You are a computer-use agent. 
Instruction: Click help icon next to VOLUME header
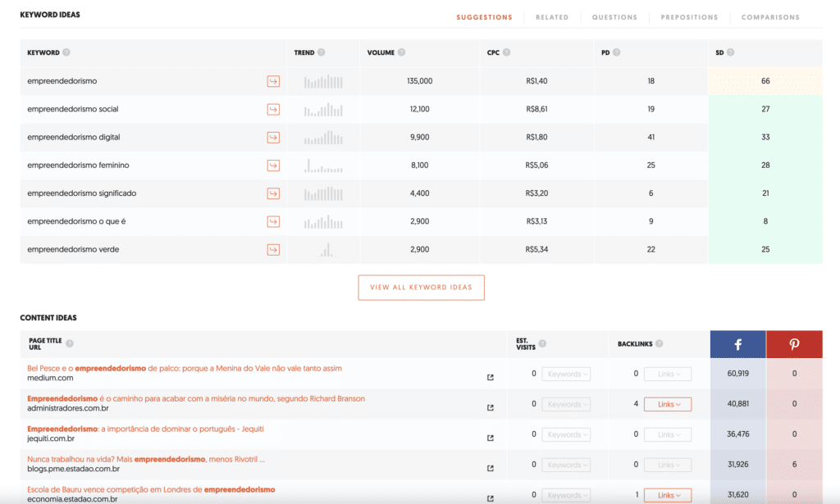point(404,52)
